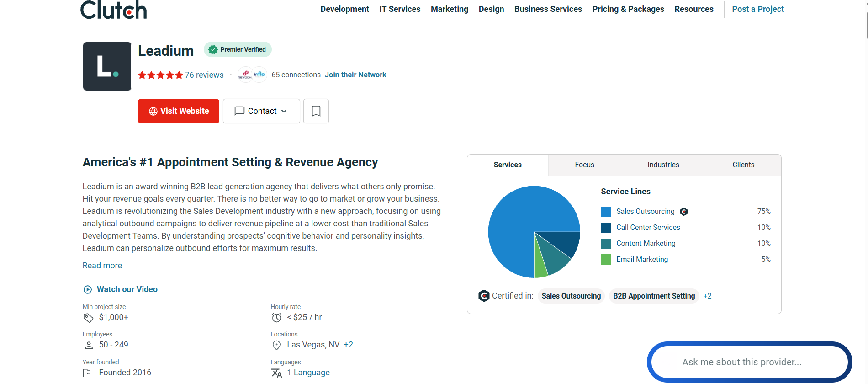Viewport: 868px width, 384px height.
Task: Click the Founded 2016 text
Action: coord(125,373)
